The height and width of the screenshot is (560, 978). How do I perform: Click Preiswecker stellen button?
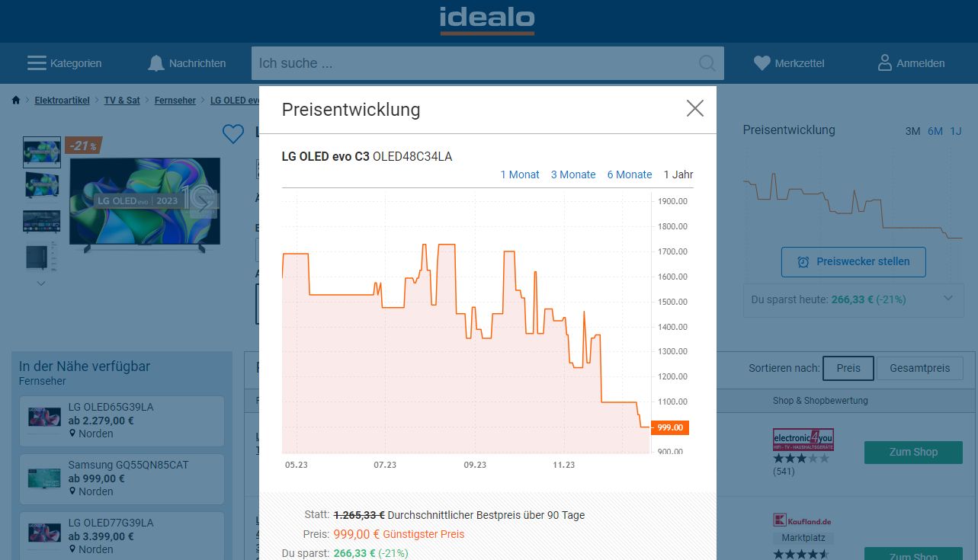click(853, 261)
